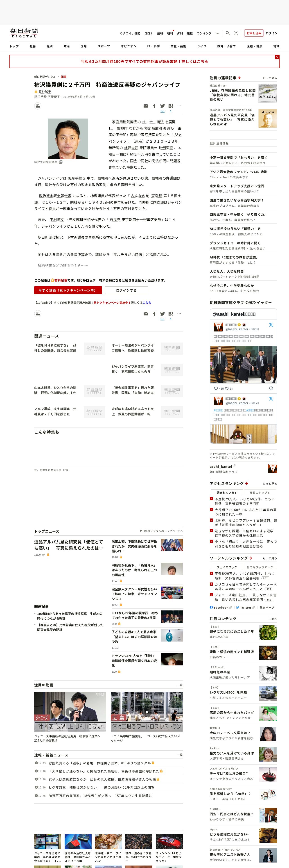Image resolution: width=289 pixels, height=868 pixels.
Task: Open related news 「彼をＮＨＫに戻すな」
Action: [x=56, y=348]
